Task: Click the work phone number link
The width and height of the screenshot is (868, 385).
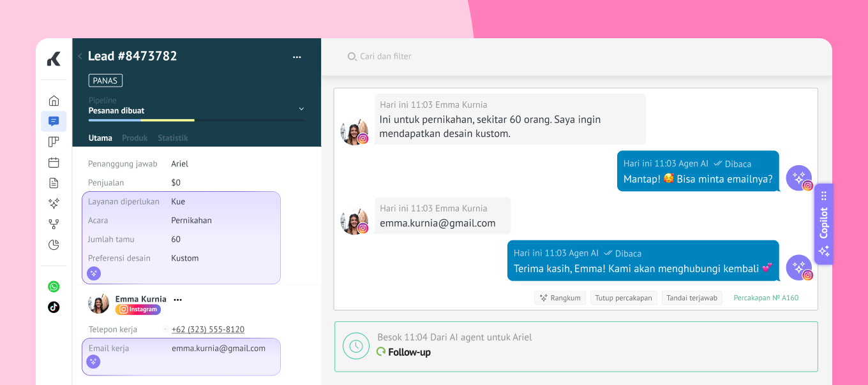Action: point(208,330)
